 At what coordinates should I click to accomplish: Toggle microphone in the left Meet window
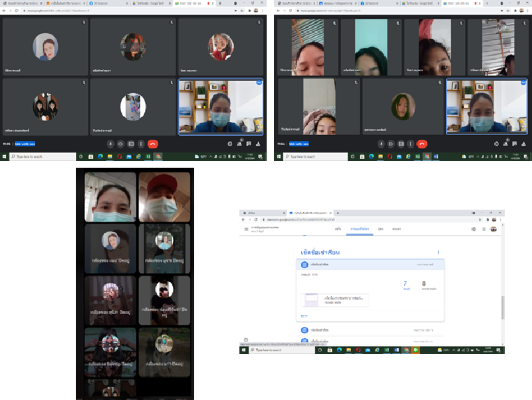(110, 144)
